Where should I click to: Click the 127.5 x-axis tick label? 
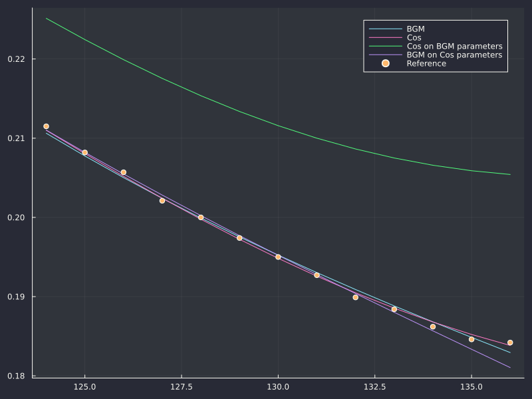pyautogui.click(x=182, y=387)
